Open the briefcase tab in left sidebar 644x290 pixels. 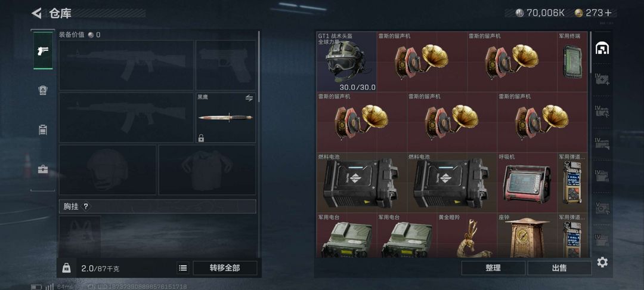43,169
